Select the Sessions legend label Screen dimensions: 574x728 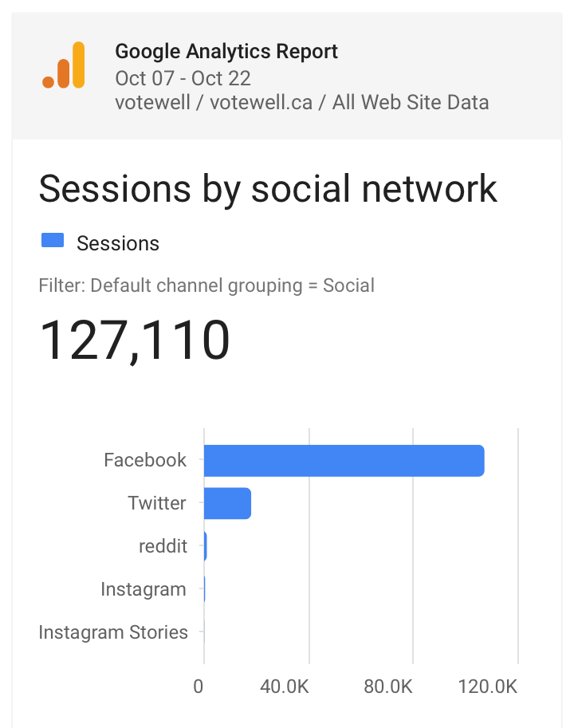point(118,243)
